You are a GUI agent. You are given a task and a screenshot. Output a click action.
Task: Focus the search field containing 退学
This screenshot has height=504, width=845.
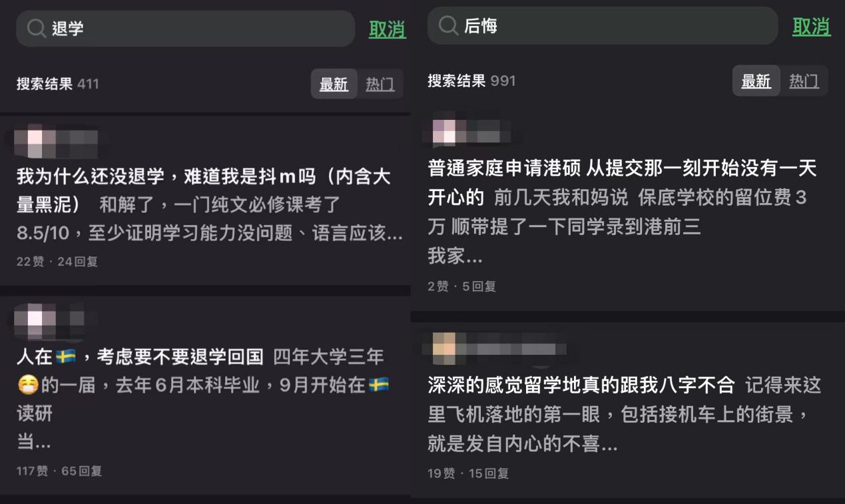tap(186, 29)
